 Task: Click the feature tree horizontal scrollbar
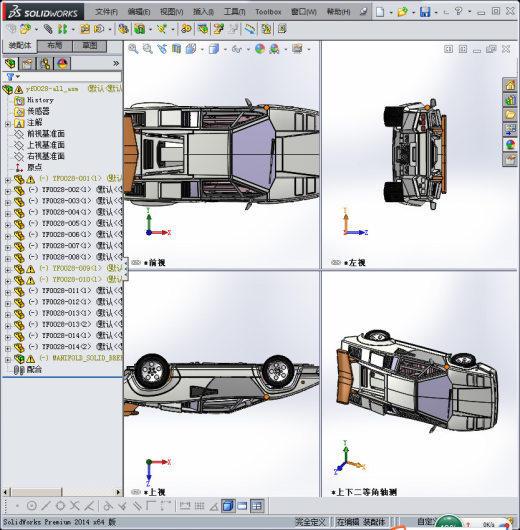pyautogui.click(x=62, y=492)
